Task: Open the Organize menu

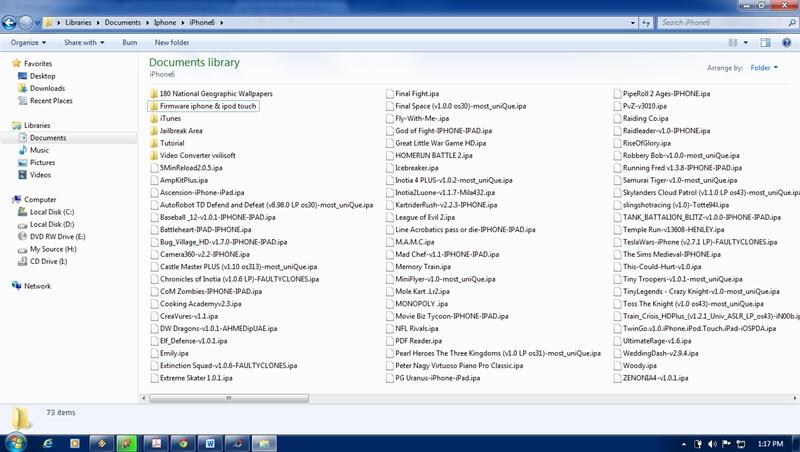Action: point(28,42)
